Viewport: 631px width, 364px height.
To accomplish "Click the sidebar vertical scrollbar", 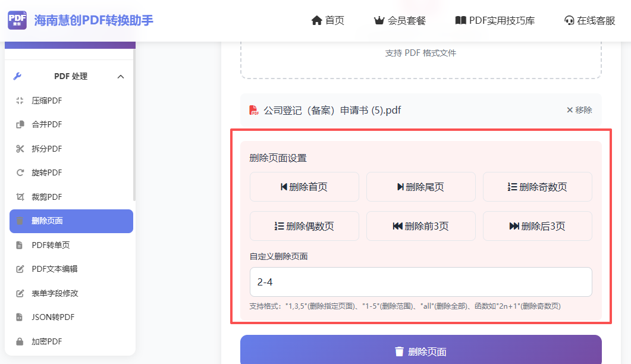I will pyautogui.click(x=134, y=125).
